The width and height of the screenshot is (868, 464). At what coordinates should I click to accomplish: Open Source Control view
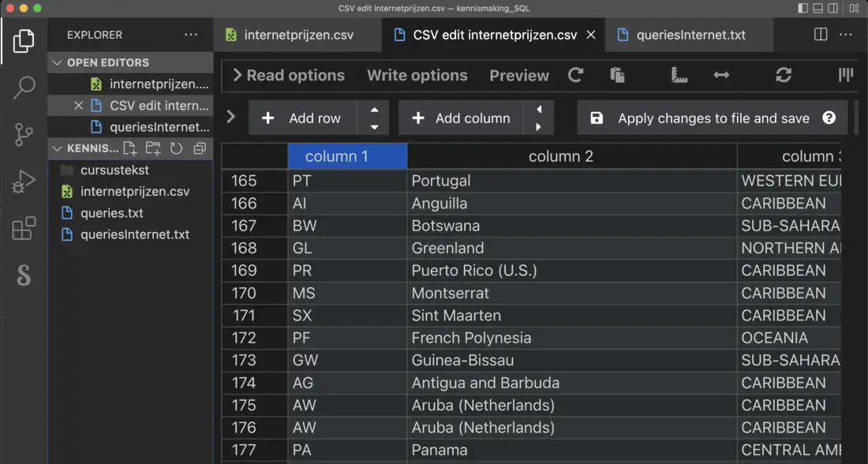coord(23,134)
